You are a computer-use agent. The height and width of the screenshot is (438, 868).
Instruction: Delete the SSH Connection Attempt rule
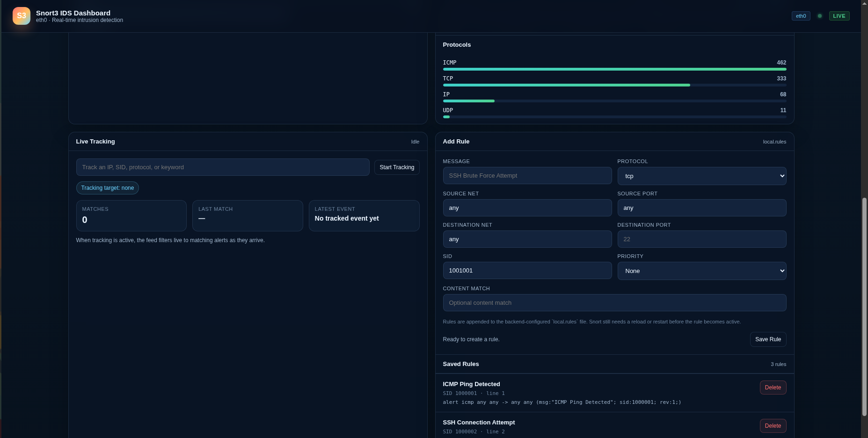click(x=773, y=426)
